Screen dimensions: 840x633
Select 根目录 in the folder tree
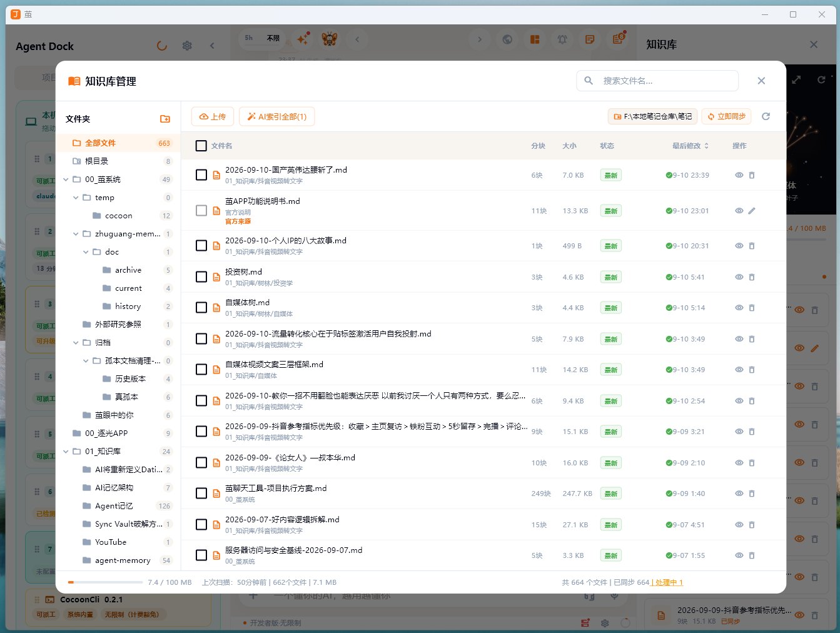[118, 161]
